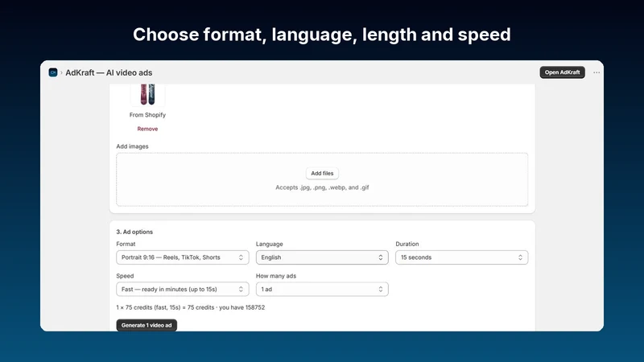Click the From Shopify caption
Screen dimensions: 644x362
pos(147,115)
